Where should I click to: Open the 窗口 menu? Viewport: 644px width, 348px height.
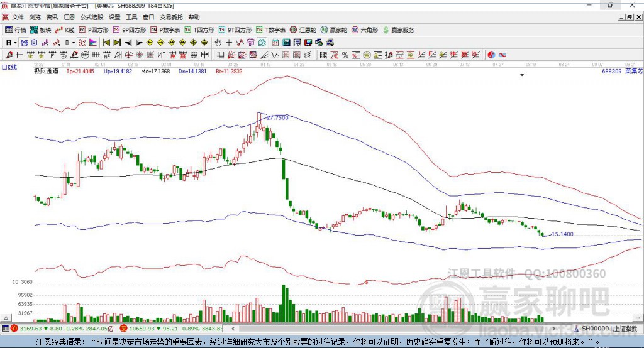click(x=148, y=17)
